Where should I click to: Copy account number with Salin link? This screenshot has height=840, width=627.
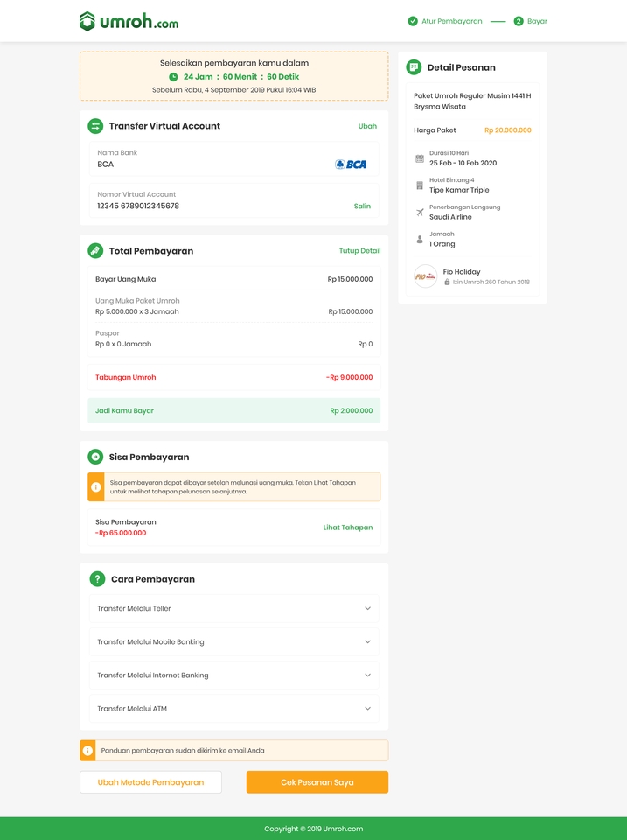click(x=362, y=206)
